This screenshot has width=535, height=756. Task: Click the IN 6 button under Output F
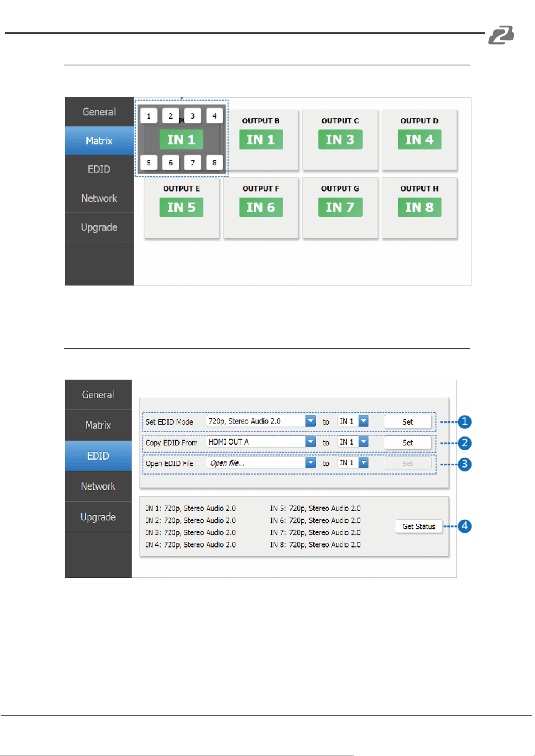click(x=261, y=207)
